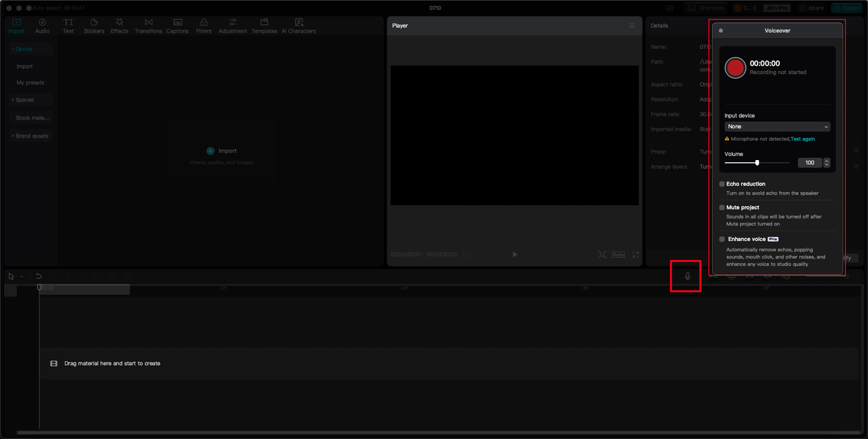Click the timeline playhead marker at start
Viewport: 868px width, 439px height.
pos(39,288)
